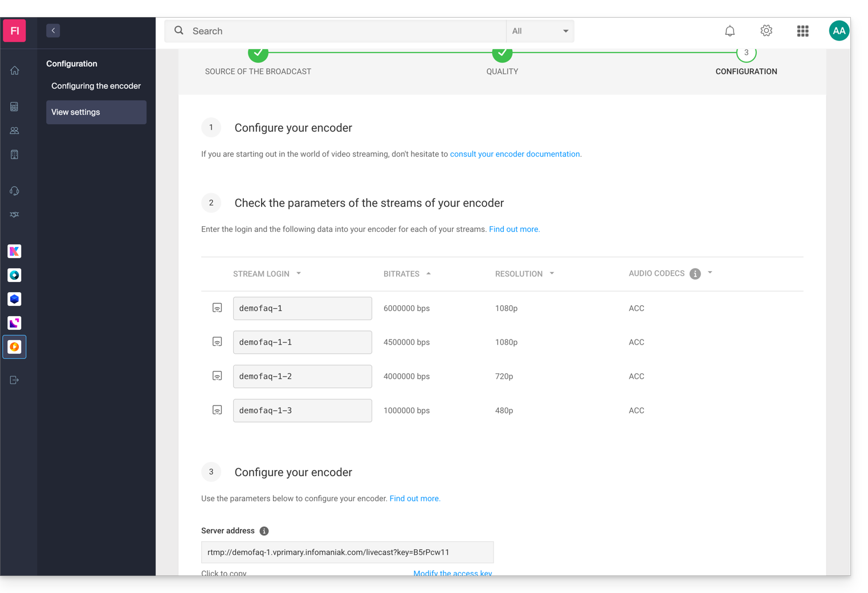Open the applications grid menu

(802, 31)
